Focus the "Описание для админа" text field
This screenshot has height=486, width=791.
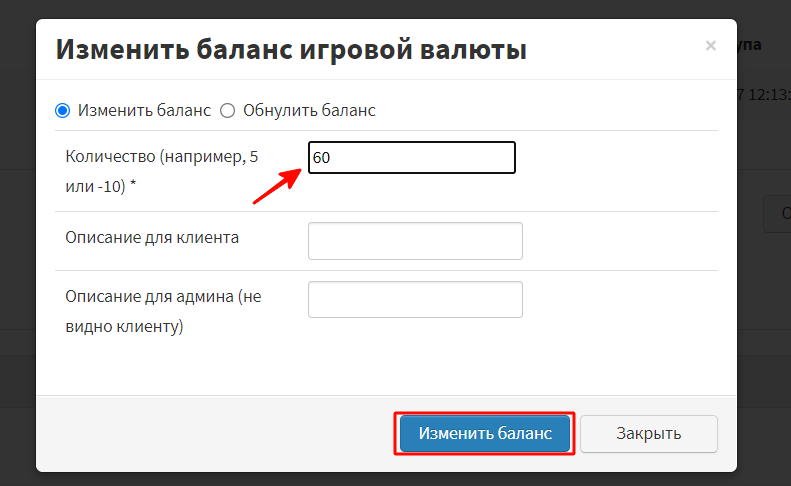[415, 299]
